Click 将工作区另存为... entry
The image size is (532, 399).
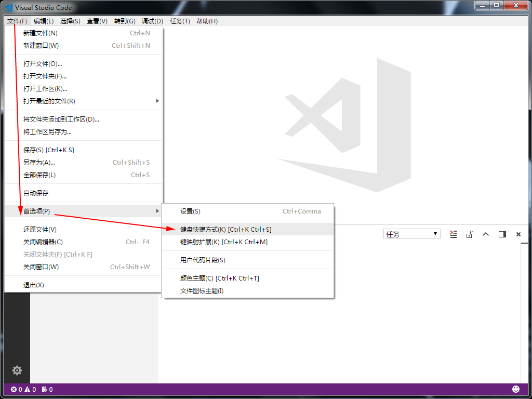(x=84, y=131)
